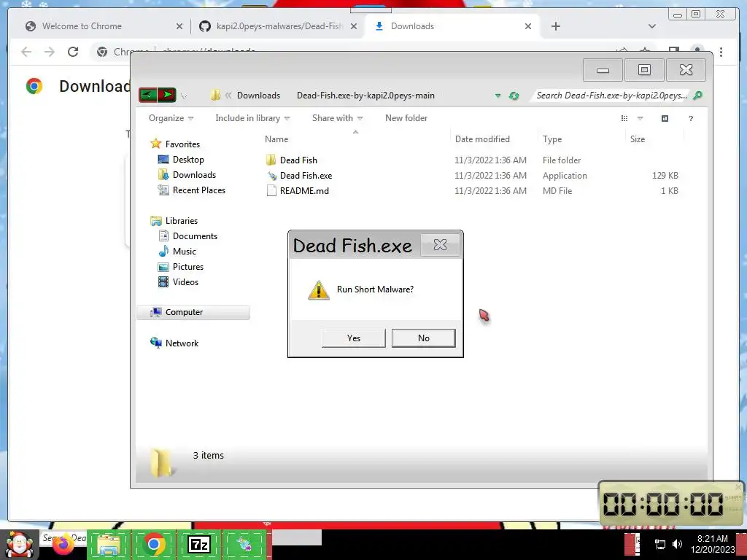Click Chrome forward arrow
This screenshot has height=560, width=747.
tap(49, 52)
